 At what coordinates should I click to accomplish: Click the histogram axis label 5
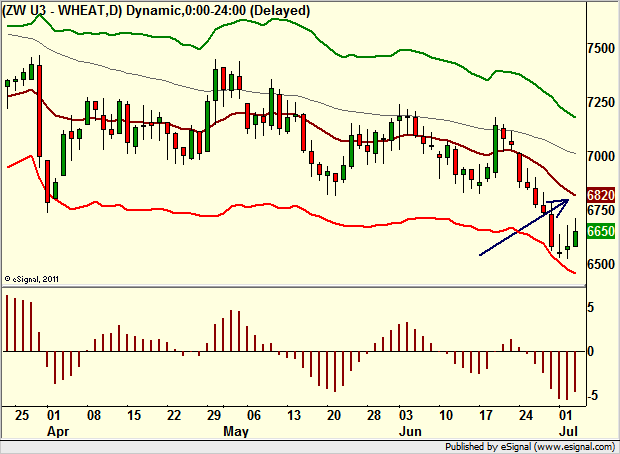tap(590, 307)
